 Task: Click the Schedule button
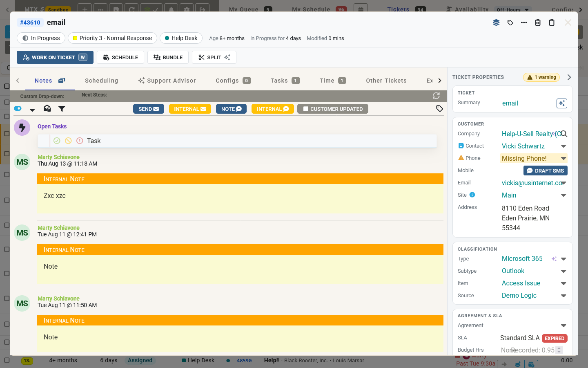point(120,57)
